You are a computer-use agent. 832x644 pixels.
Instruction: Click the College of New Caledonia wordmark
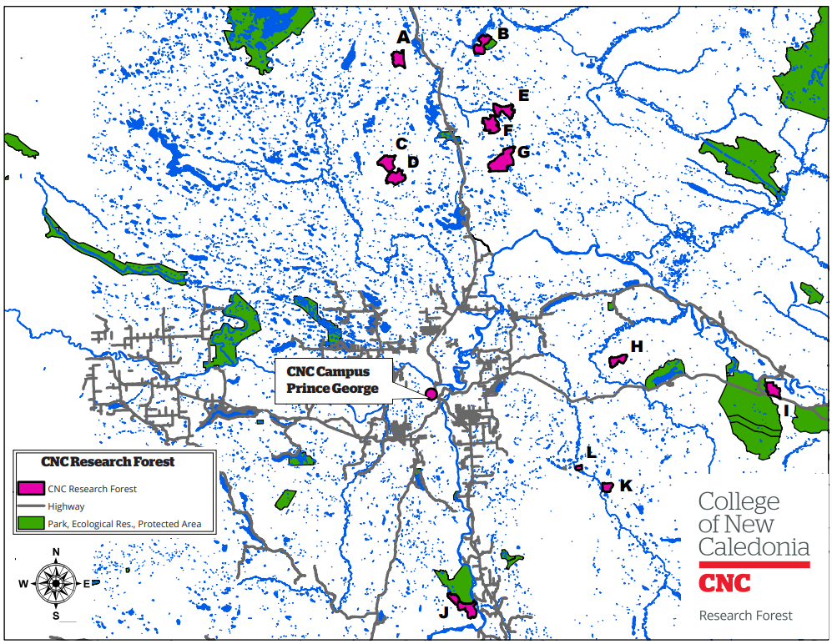click(753, 524)
